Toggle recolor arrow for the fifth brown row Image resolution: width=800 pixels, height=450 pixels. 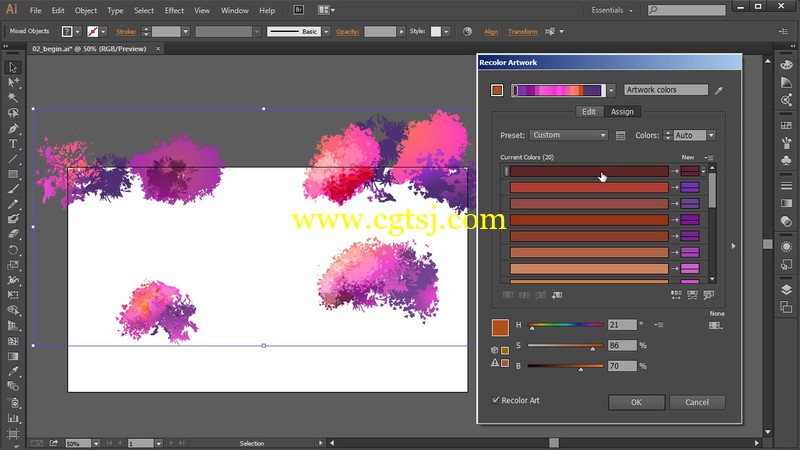coord(674,236)
